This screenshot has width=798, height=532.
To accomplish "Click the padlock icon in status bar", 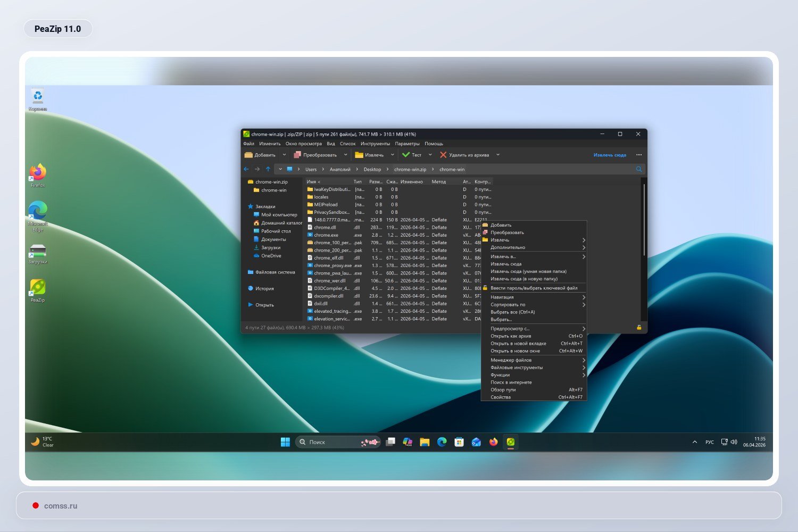I will [639, 328].
